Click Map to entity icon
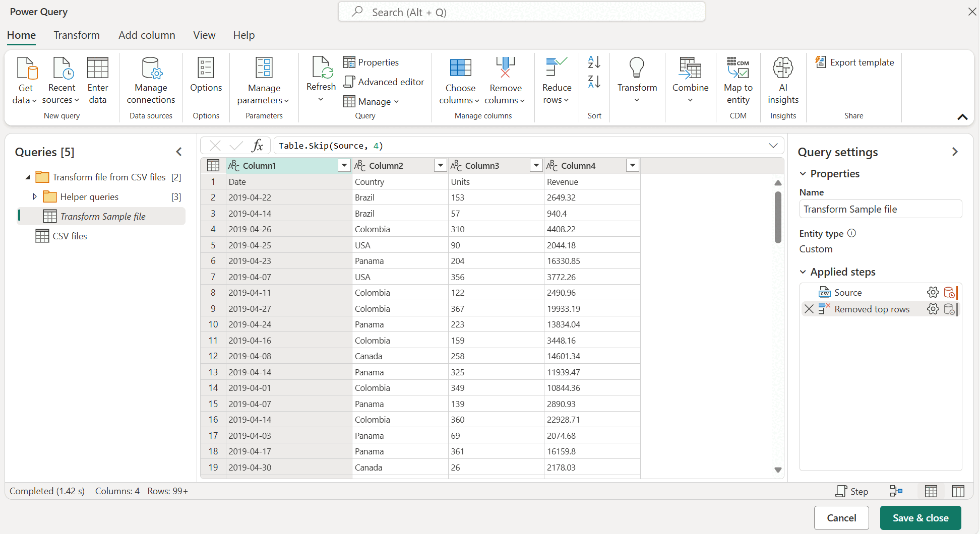This screenshot has height=534, width=980. pyautogui.click(x=738, y=68)
